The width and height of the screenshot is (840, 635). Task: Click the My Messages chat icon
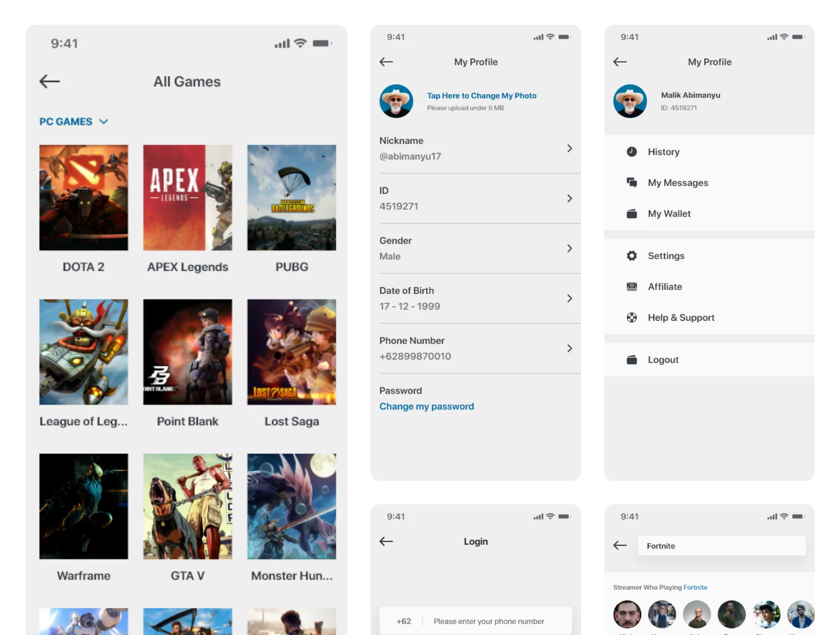632,183
